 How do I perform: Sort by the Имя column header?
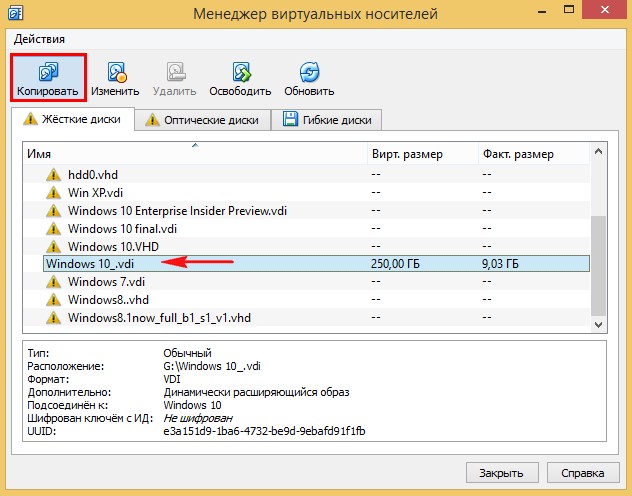195,154
